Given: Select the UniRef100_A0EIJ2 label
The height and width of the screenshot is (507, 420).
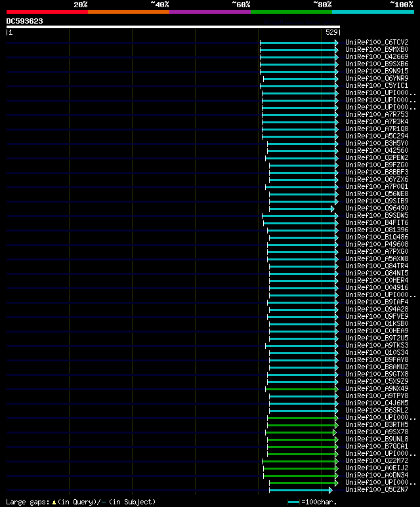Looking at the screenshot, I should [377, 468].
